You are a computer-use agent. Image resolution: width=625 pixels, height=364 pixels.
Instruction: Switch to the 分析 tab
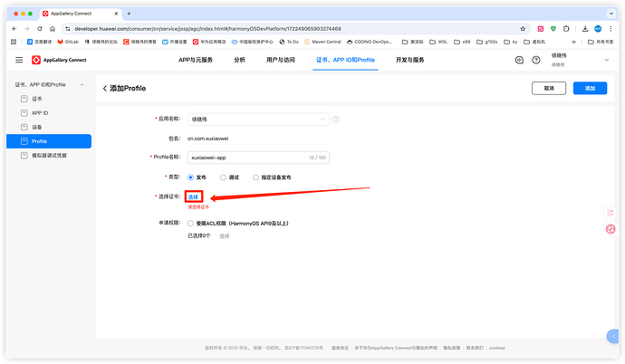pos(239,60)
